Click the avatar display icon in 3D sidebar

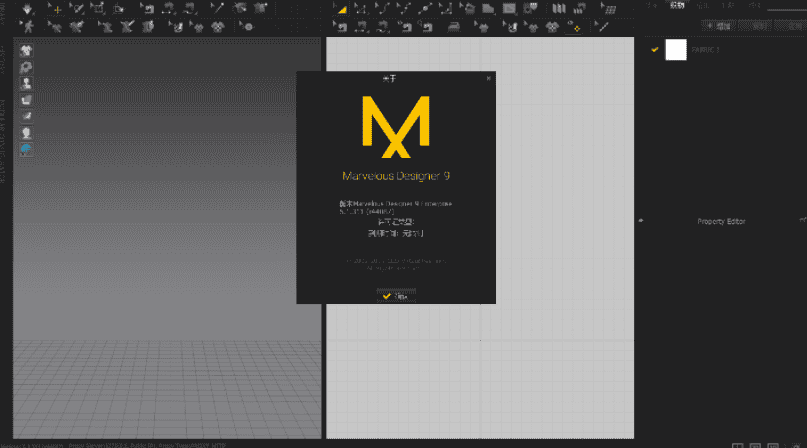point(27,83)
